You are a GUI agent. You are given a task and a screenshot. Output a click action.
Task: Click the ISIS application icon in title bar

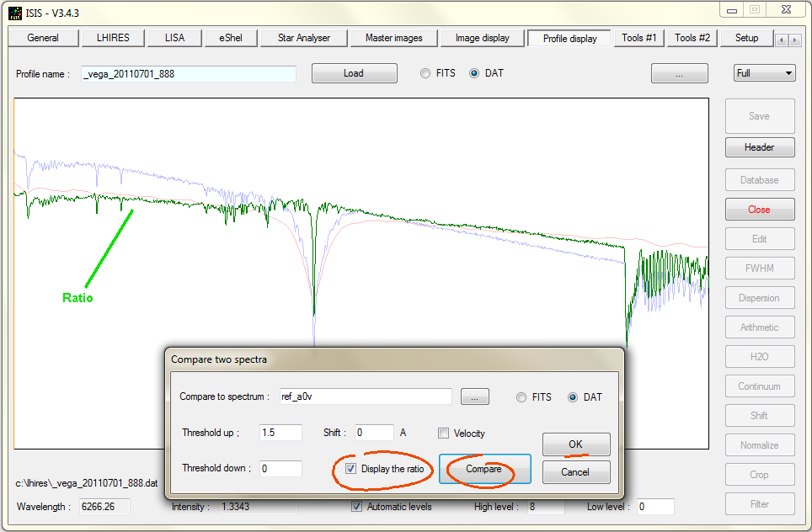point(15,13)
